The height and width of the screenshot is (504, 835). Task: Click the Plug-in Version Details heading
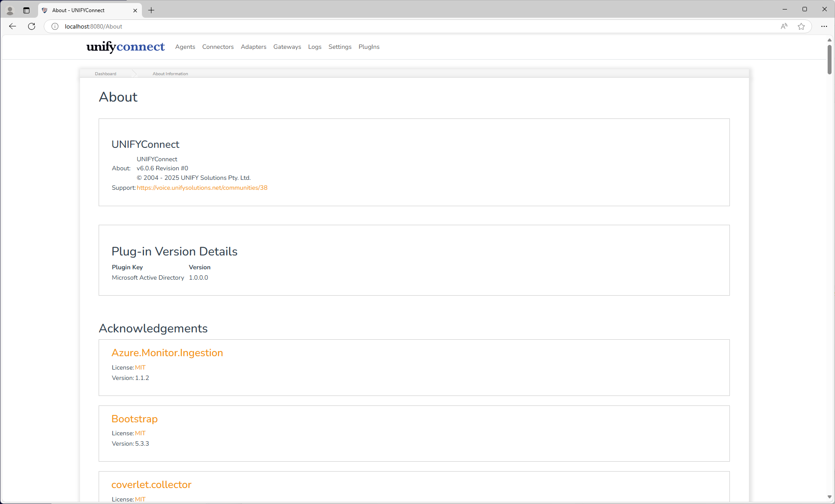tap(174, 251)
